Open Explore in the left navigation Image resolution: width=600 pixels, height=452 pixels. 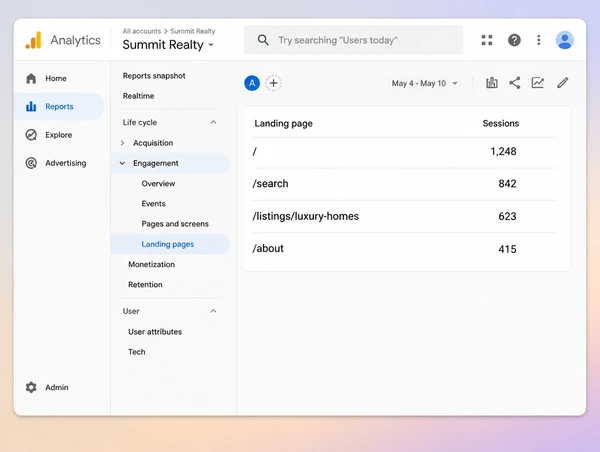59,135
